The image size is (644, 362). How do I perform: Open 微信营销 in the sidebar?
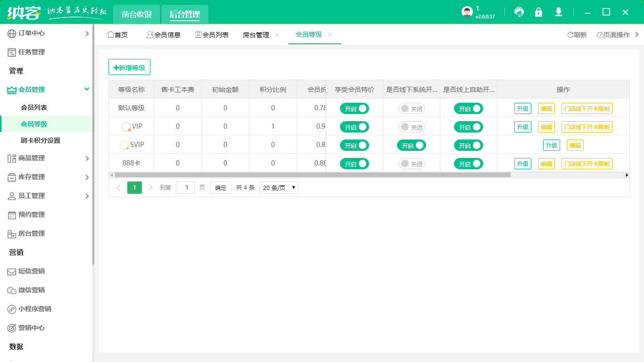pyautogui.click(x=30, y=290)
